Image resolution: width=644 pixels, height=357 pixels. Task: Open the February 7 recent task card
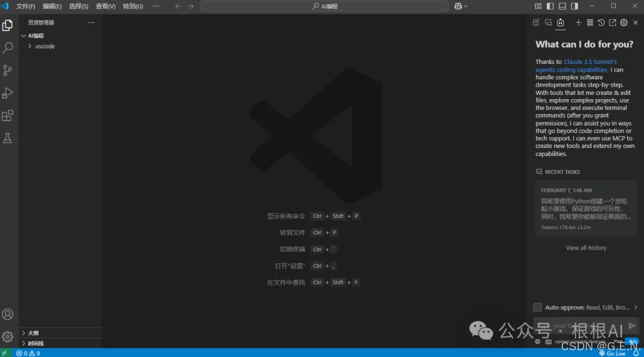(586, 208)
